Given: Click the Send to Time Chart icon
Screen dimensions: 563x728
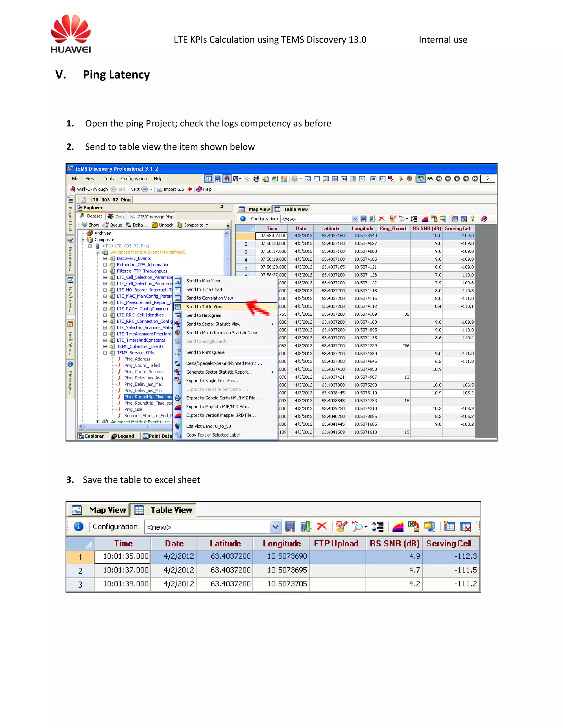Looking at the screenshot, I should (178, 289).
